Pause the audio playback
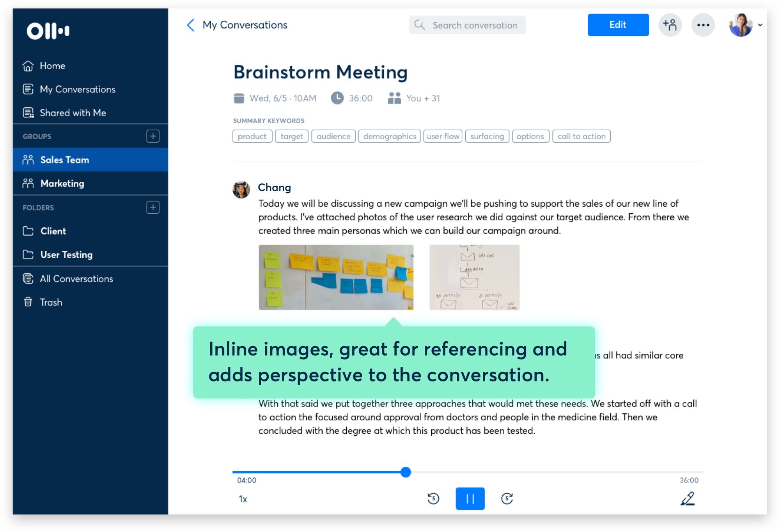The image size is (780, 532). click(470, 498)
